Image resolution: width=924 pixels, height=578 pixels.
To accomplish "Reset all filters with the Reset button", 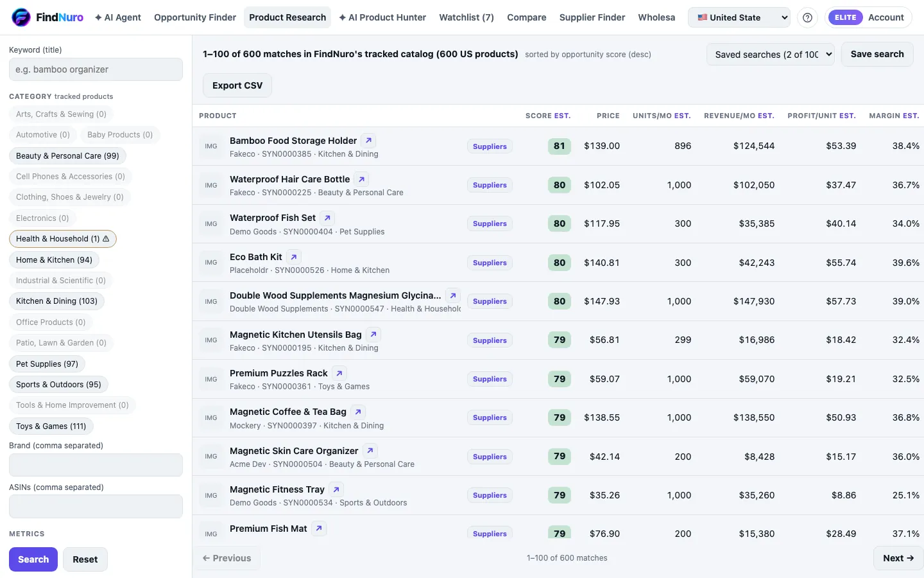I will [85, 559].
